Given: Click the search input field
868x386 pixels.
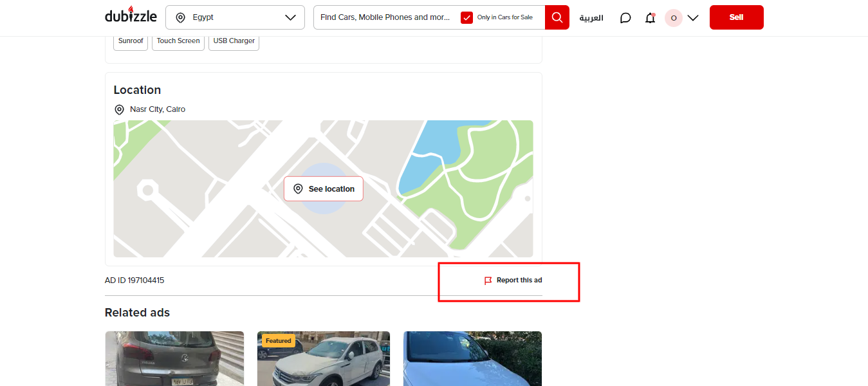Looking at the screenshot, I should tap(386, 17).
